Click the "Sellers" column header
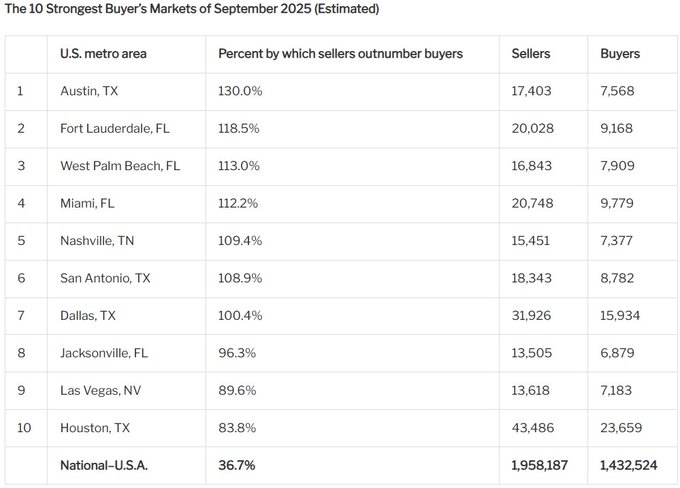 pos(530,54)
